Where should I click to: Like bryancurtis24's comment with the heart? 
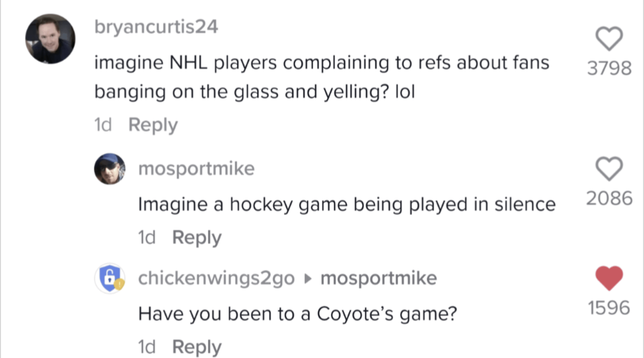[x=609, y=39]
